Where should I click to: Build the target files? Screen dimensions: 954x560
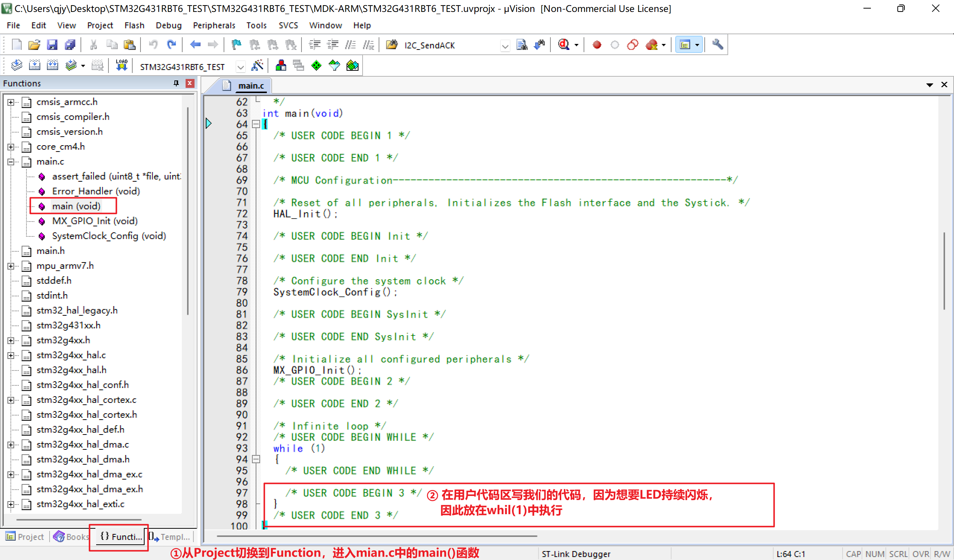(x=34, y=66)
